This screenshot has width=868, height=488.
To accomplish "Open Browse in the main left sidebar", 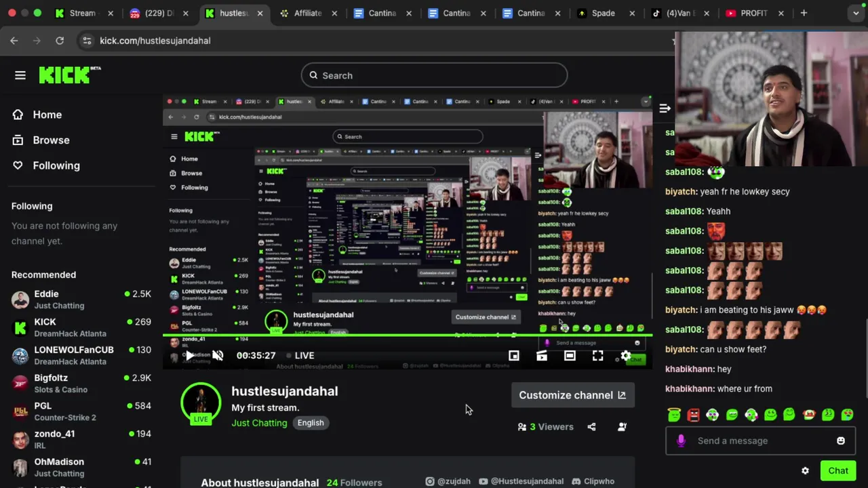I will click(x=41, y=140).
